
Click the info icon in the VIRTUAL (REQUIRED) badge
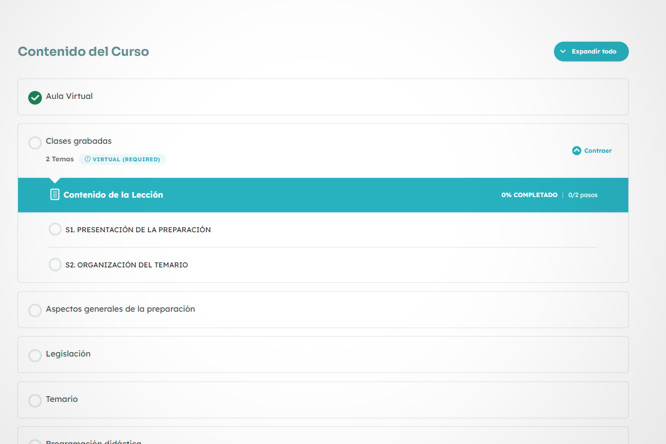point(87,159)
